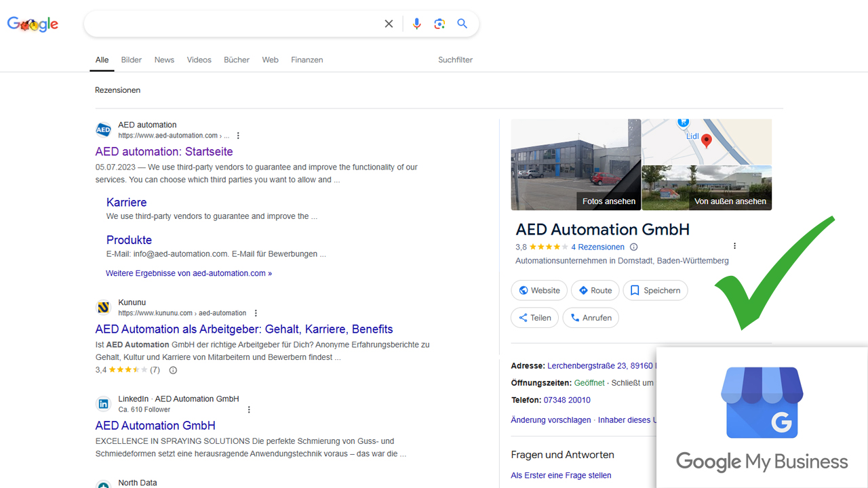
Task: Click info icon next to Kununu rating
Action: (x=173, y=370)
